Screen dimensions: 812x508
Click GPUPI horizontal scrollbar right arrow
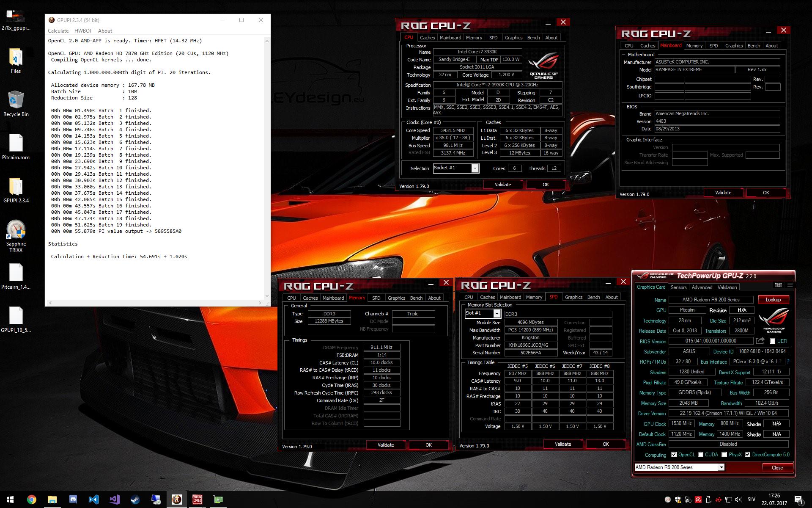click(260, 303)
